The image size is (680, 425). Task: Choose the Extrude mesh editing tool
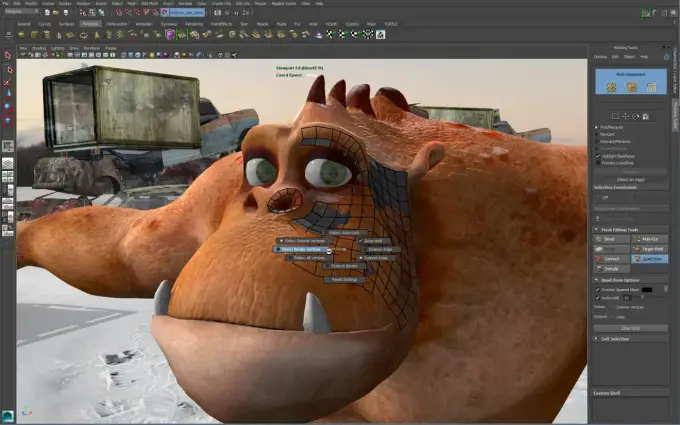coord(611,269)
